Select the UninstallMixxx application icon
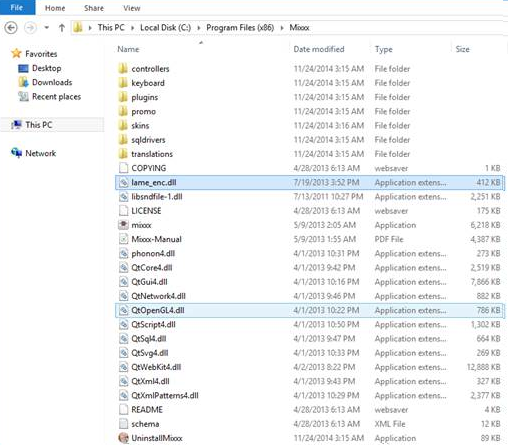Image resolution: width=509 pixels, height=445 pixels. (x=123, y=438)
